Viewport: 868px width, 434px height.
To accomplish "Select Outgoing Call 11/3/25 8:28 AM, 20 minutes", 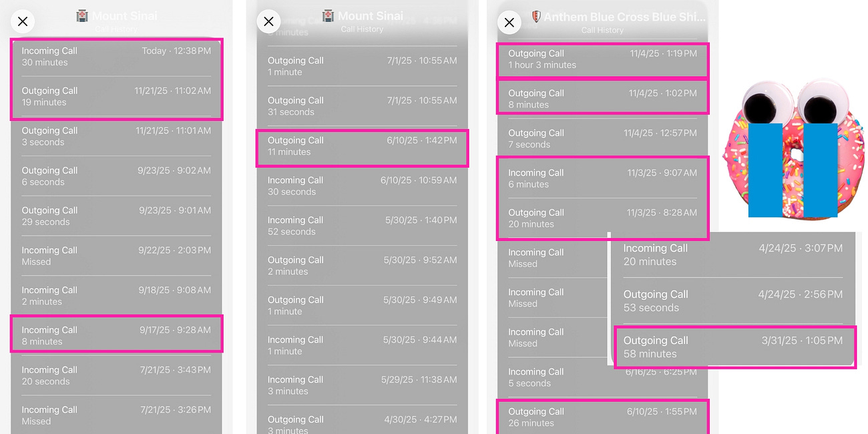I will click(x=602, y=218).
